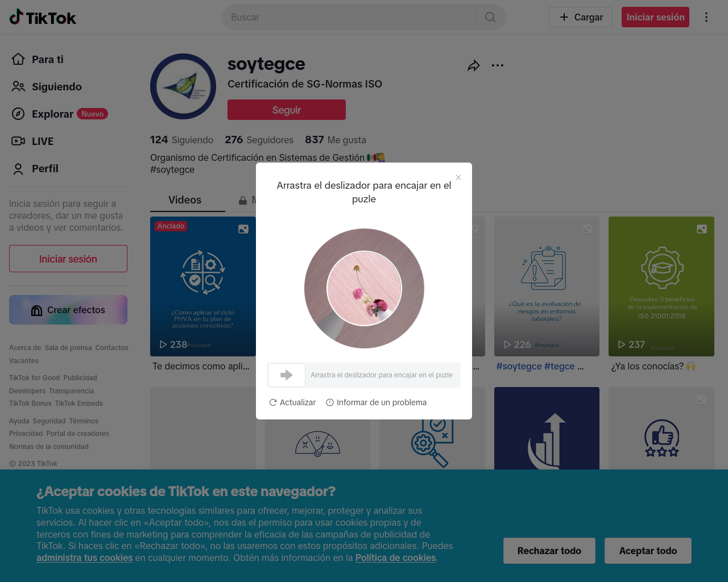Viewport: 728px width, 582px height.
Task: Open Para ti feed
Action: [38, 59]
